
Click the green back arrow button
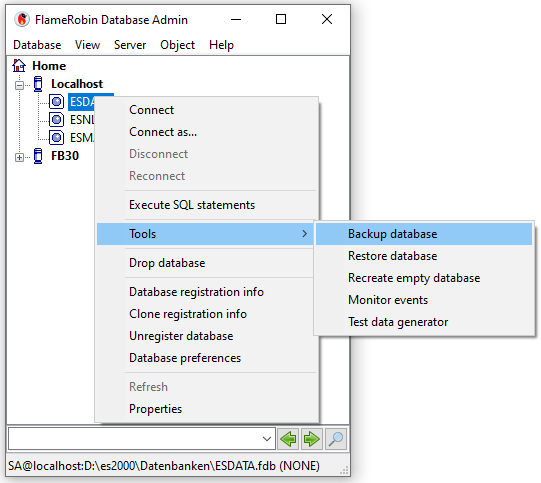(288, 439)
